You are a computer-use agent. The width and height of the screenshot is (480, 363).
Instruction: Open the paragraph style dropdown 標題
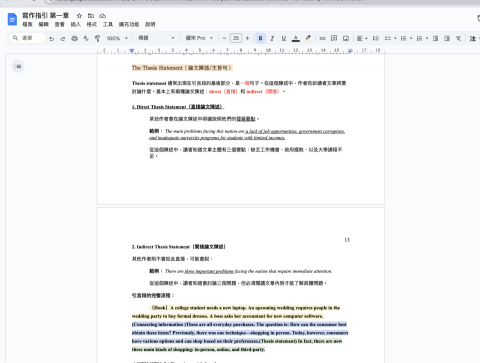pos(156,38)
